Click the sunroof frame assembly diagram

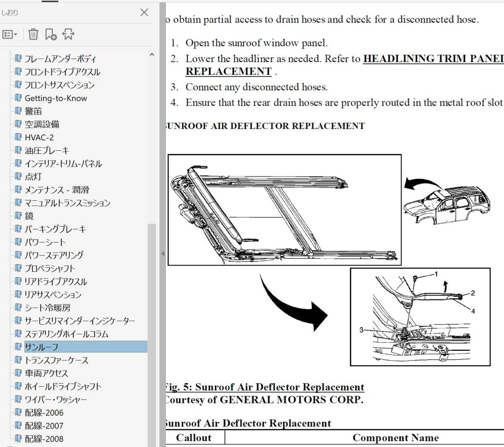(284, 210)
